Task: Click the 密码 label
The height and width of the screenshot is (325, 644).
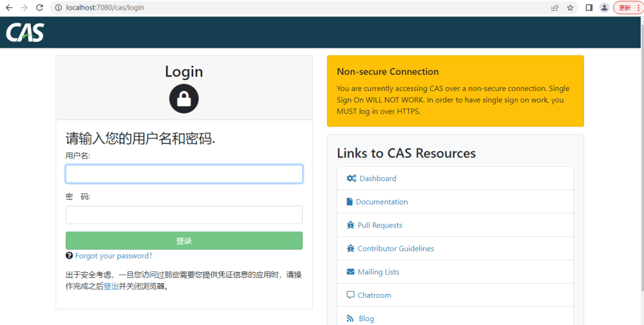Action: click(78, 197)
